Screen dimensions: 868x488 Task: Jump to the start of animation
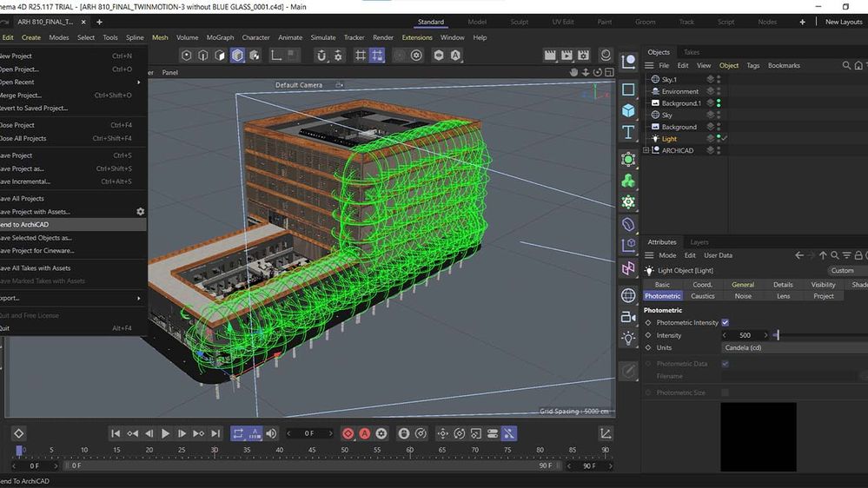[116, 434]
